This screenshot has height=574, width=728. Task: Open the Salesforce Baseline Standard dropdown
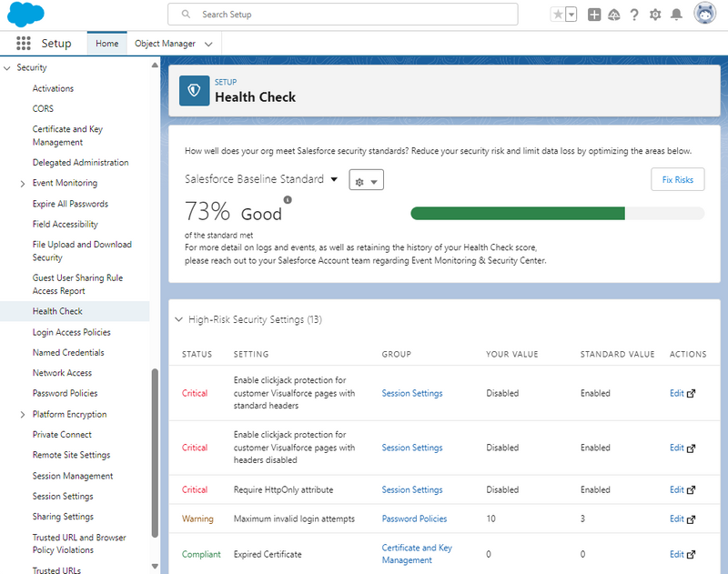click(261, 179)
